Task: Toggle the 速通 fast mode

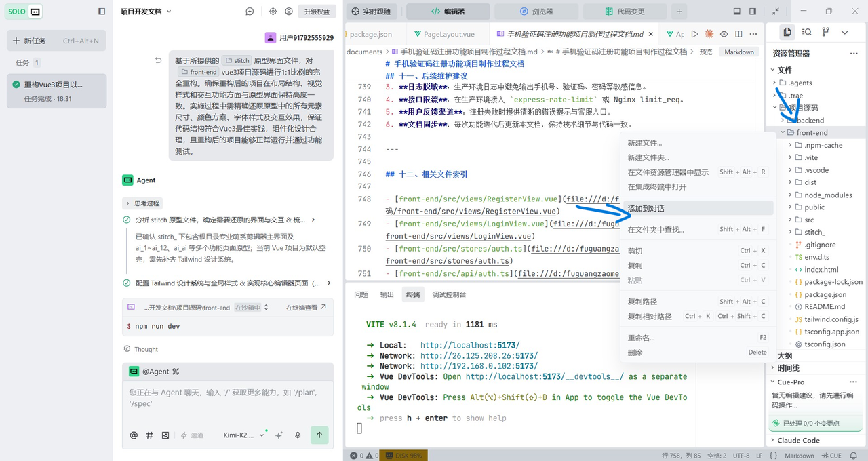Action: pos(192,435)
